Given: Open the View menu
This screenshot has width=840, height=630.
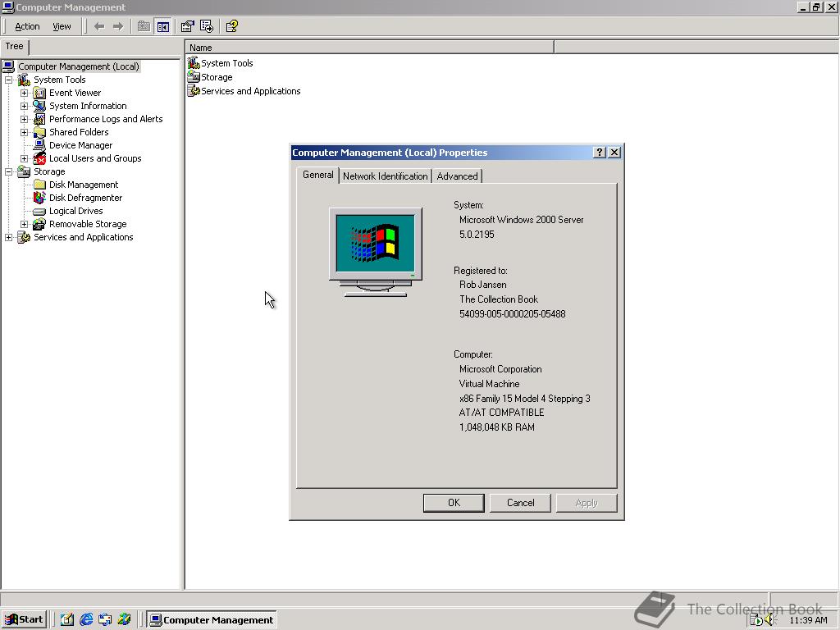Looking at the screenshot, I should point(62,26).
